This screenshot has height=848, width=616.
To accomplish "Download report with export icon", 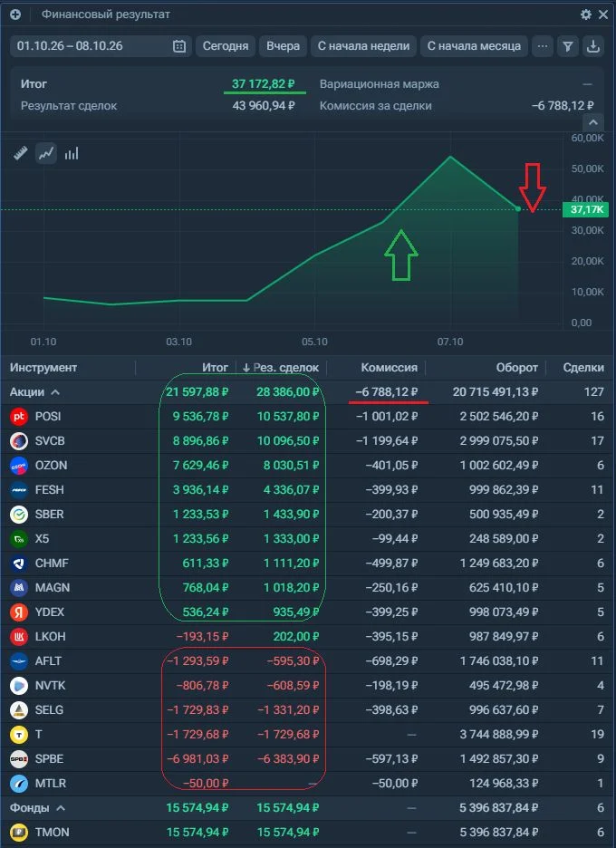I will pyautogui.click(x=593, y=46).
